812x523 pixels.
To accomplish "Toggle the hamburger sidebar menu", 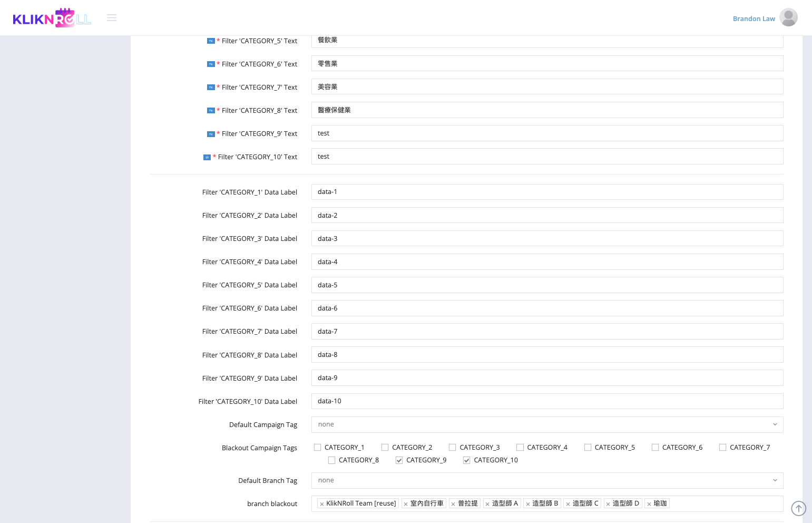I will 112,18.
